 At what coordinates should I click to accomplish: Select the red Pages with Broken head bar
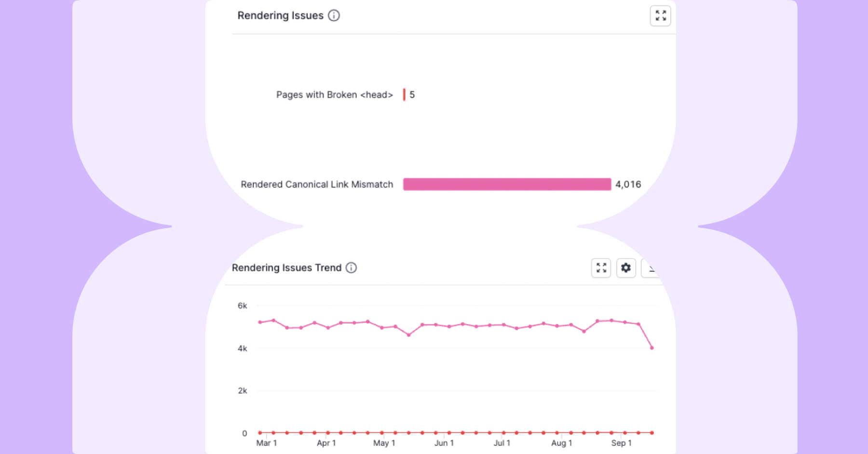(404, 94)
